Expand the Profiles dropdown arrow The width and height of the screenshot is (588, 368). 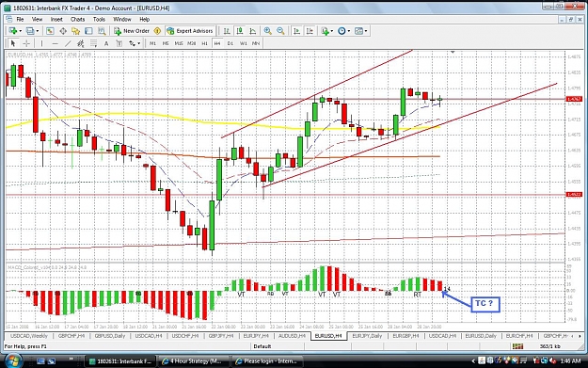(x=38, y=31)
